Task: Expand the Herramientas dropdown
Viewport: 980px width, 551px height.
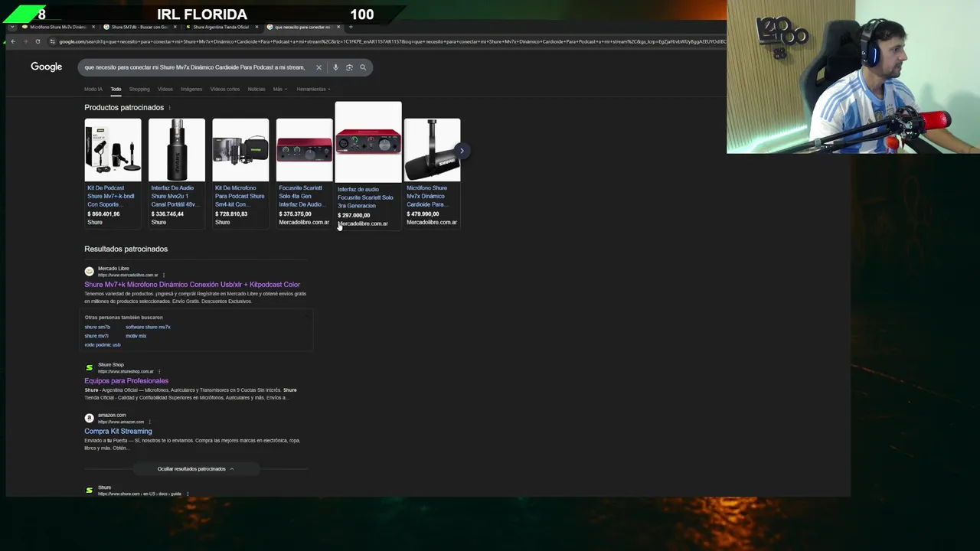Action: pos(313,90)
